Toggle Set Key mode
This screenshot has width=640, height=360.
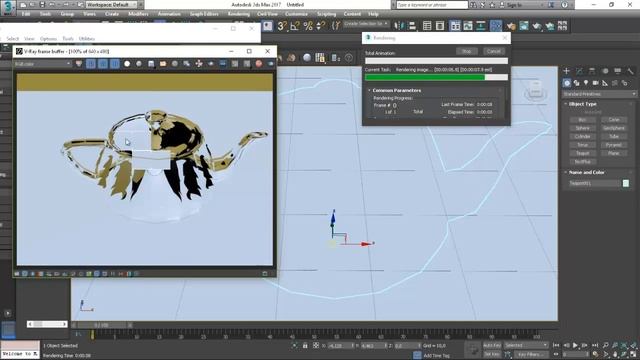[x=491, y=354]
